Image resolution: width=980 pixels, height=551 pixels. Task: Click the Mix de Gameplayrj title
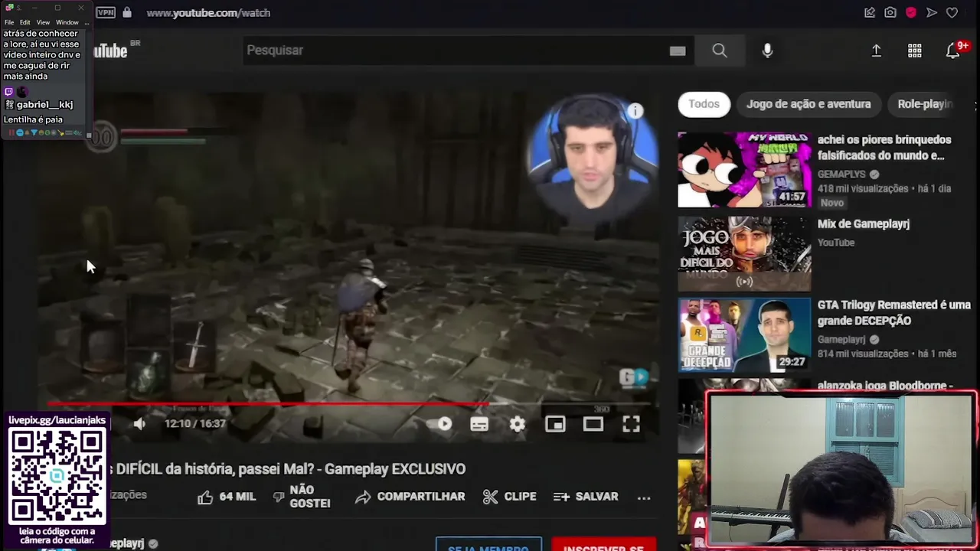pyautogui.click(x=864, y=224)
